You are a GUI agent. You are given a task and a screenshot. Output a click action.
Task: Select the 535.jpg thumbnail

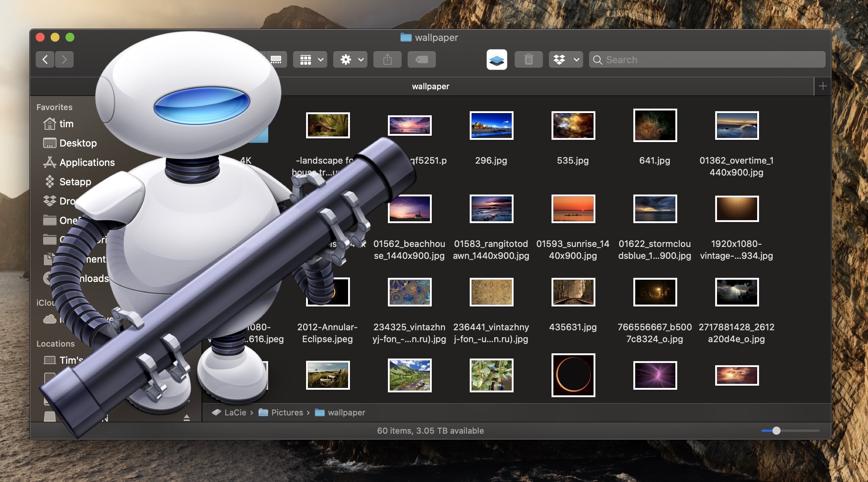573,126
